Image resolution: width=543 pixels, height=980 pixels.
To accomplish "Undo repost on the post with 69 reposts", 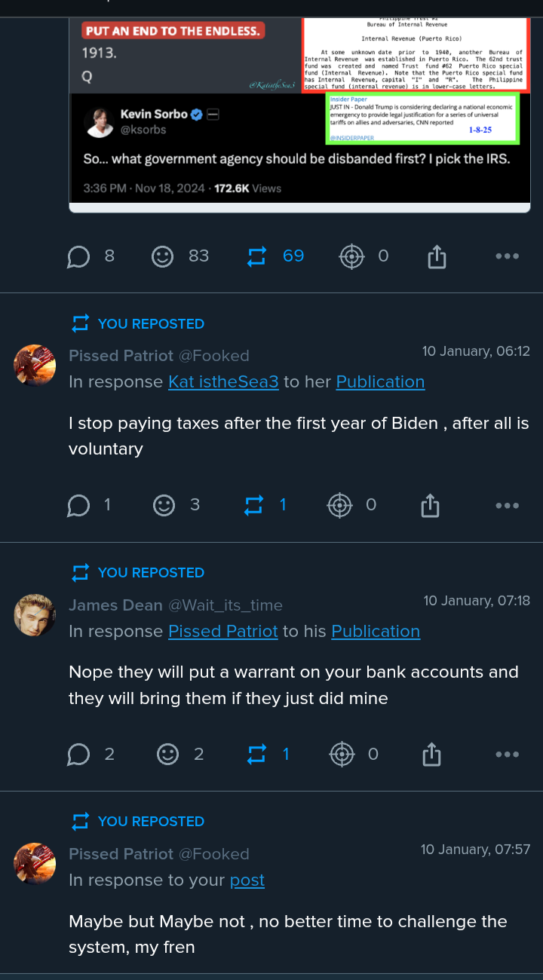I will pos(256,257).
